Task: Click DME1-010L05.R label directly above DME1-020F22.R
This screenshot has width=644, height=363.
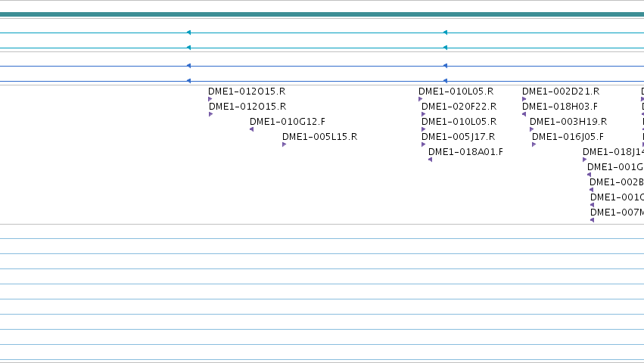Action: pos(456,92)
